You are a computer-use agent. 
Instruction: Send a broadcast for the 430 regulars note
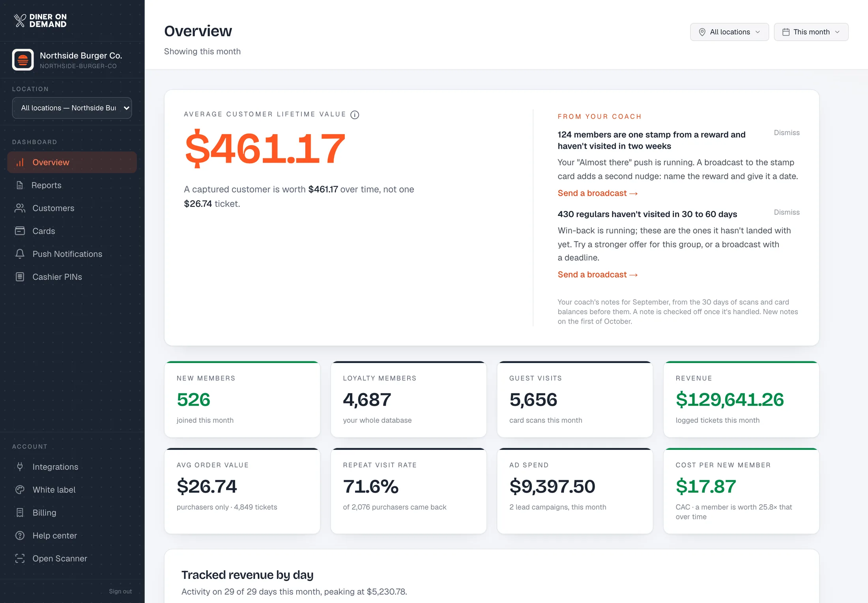(x=597, y=274)
